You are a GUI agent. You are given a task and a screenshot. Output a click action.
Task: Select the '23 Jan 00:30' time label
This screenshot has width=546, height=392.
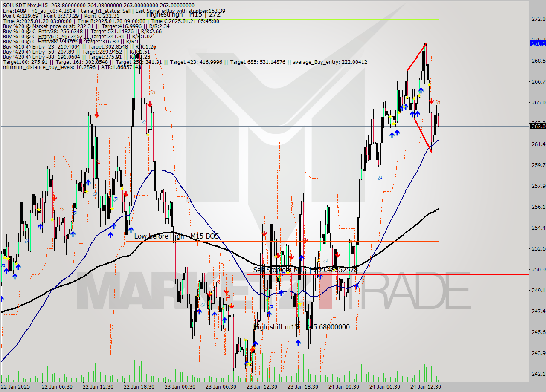[x=180, y=387]
